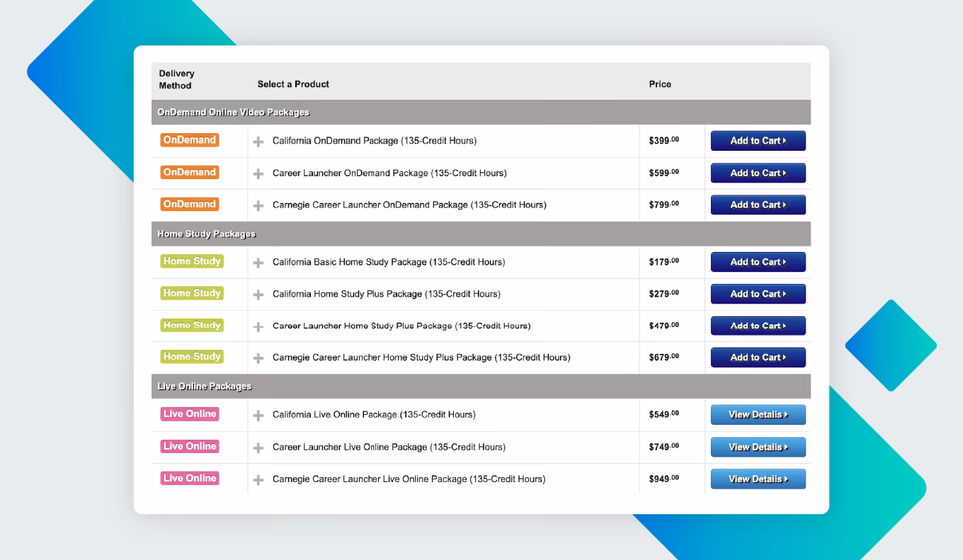The width and height of the screenshot is (963, 560).
Task: Add the $799 Carnegie OnDemand Package to cart
Action: click(x=758, y=205)
